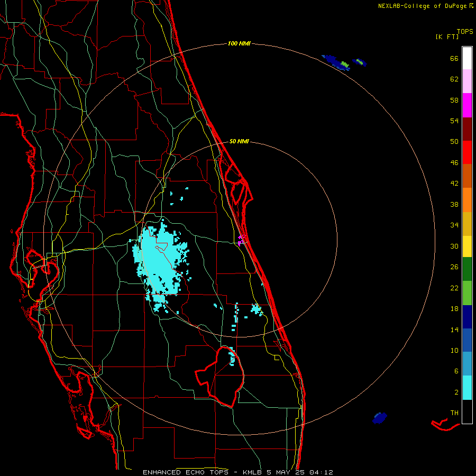The height and width of the screenshot is (476, 476).
Task: Click the legend value 34
Action: tap(454, 225)
